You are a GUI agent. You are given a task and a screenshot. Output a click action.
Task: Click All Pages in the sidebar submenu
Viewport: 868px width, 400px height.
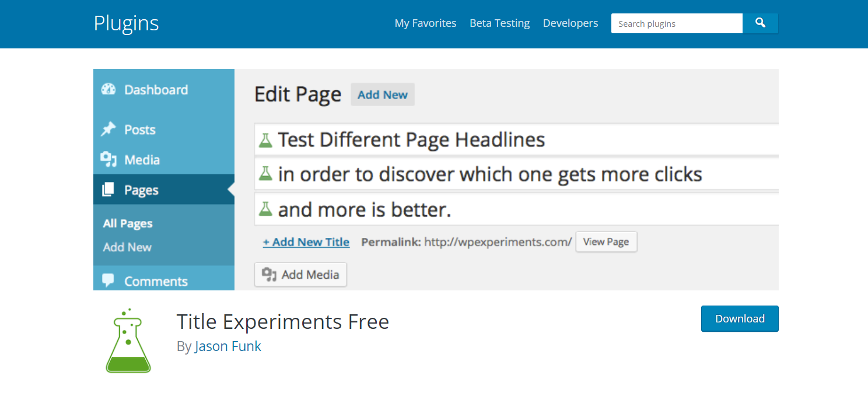click(128, 223)
